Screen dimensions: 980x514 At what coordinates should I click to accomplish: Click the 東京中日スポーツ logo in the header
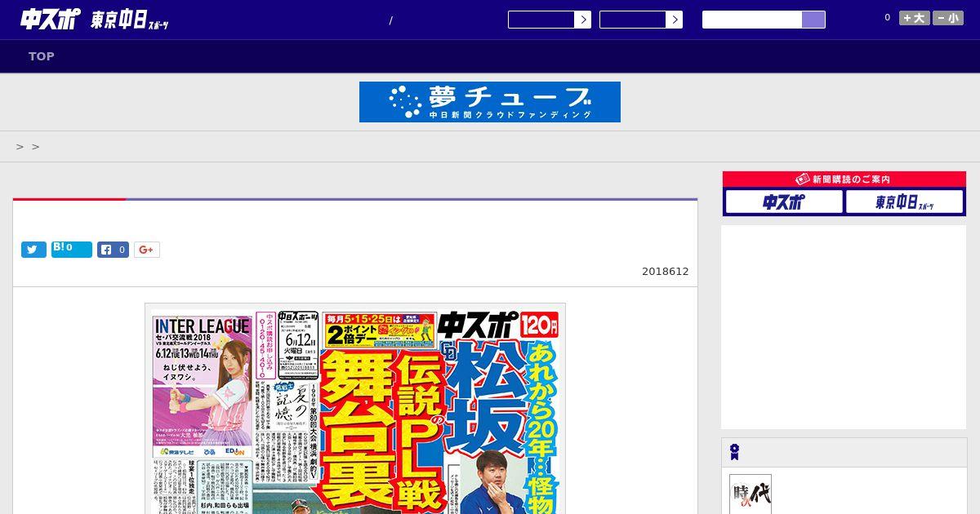(130, 20)
